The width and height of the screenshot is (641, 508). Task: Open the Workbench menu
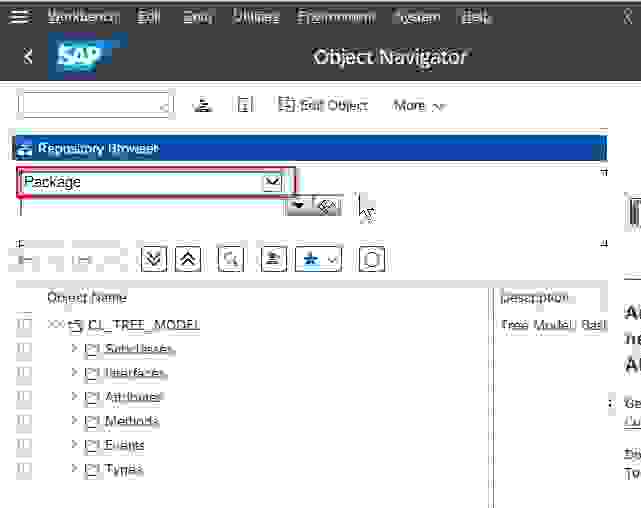[83, 17]
